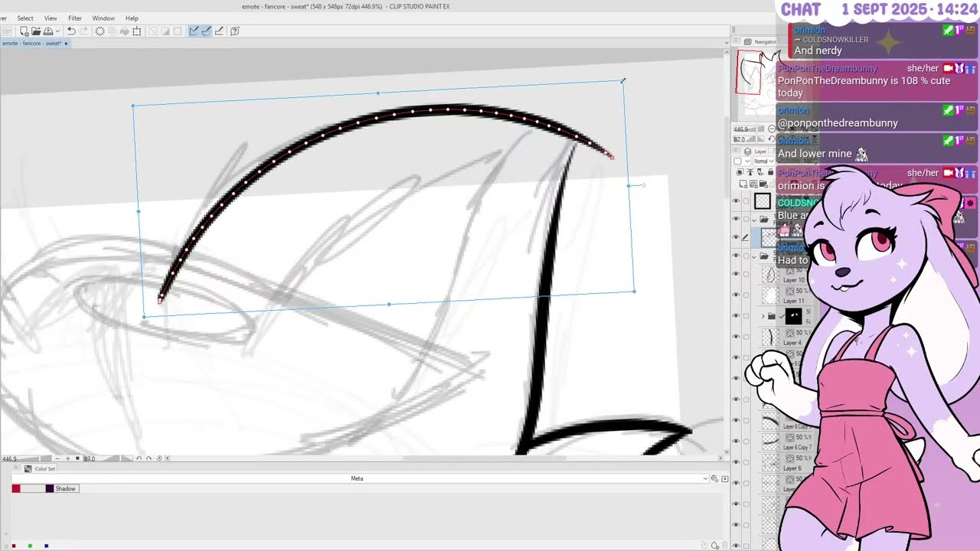Image resolution: width=980 pixels, height=551 pixels.
Task: Click the Fill toolbar icon
Action: (x=125, y=31)
